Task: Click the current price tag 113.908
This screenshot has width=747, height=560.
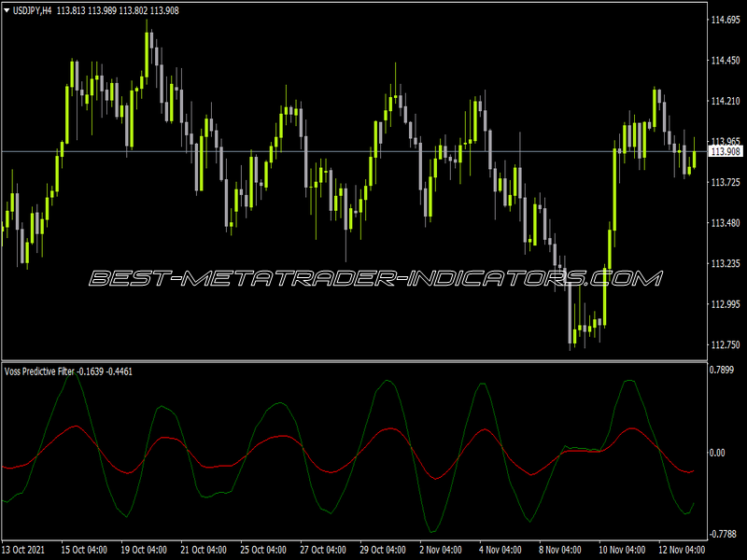Action: [726, 151]
